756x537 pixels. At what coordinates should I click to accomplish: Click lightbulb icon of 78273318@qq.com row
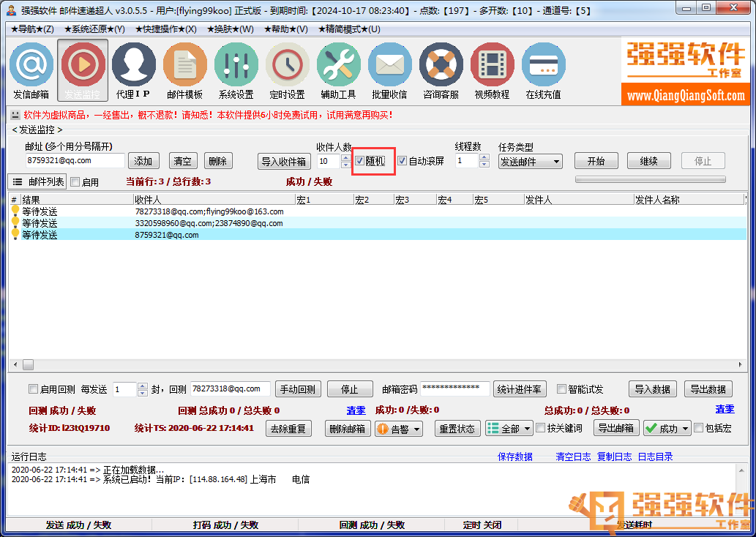[15, 211]
